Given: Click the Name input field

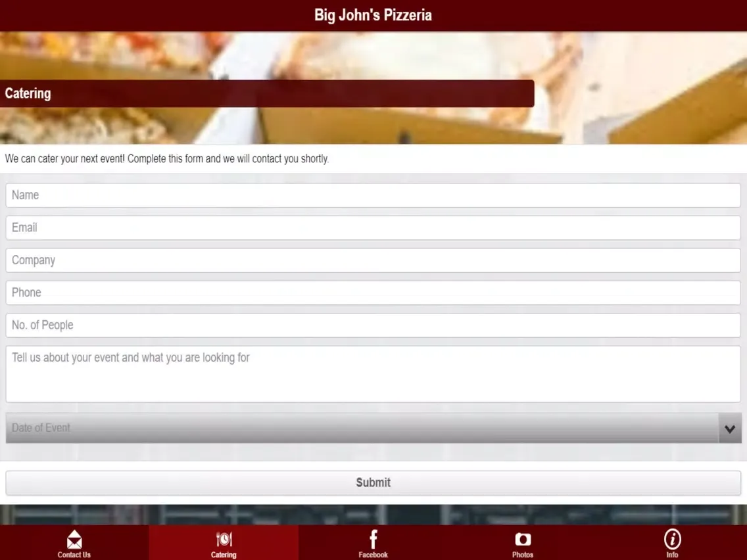Looking at the screenshot, I should coord(373,195).
